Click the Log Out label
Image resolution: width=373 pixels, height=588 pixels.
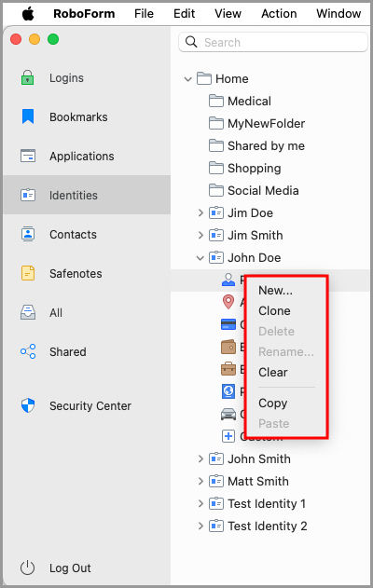(70, 568)
